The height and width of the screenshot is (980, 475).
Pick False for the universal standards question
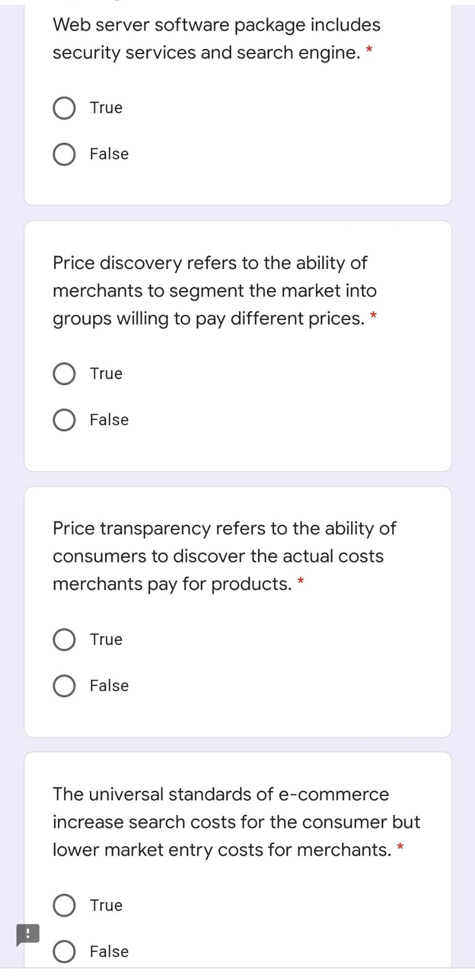pos(64,952)
